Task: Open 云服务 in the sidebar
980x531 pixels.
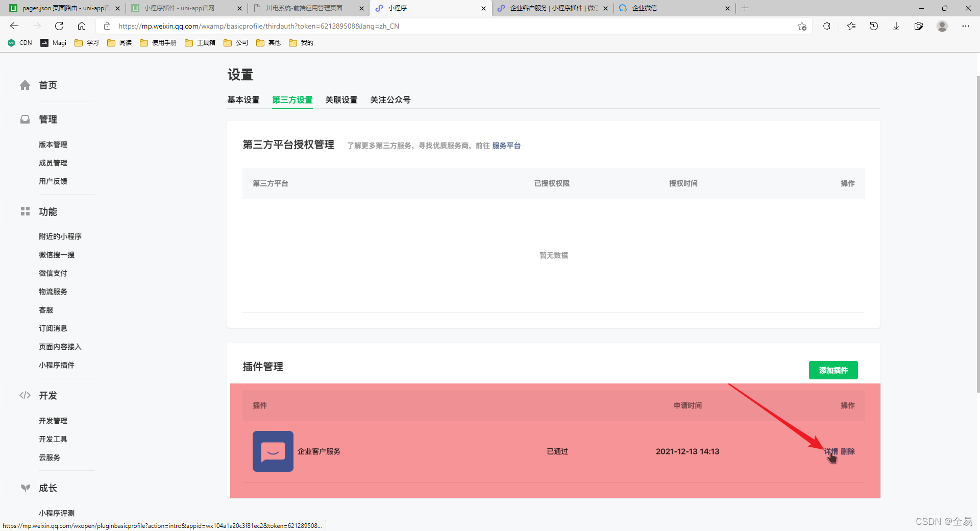Action: coord(50,457)
